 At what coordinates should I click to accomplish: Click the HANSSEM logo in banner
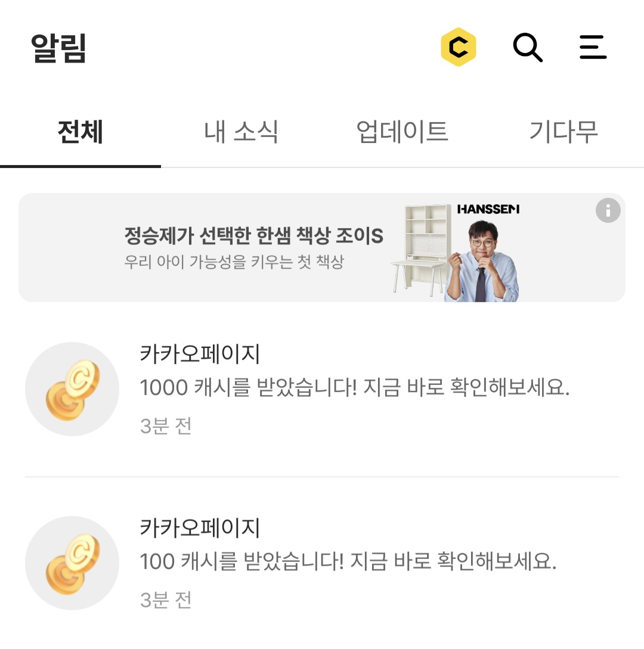click(x=488, y=209)
